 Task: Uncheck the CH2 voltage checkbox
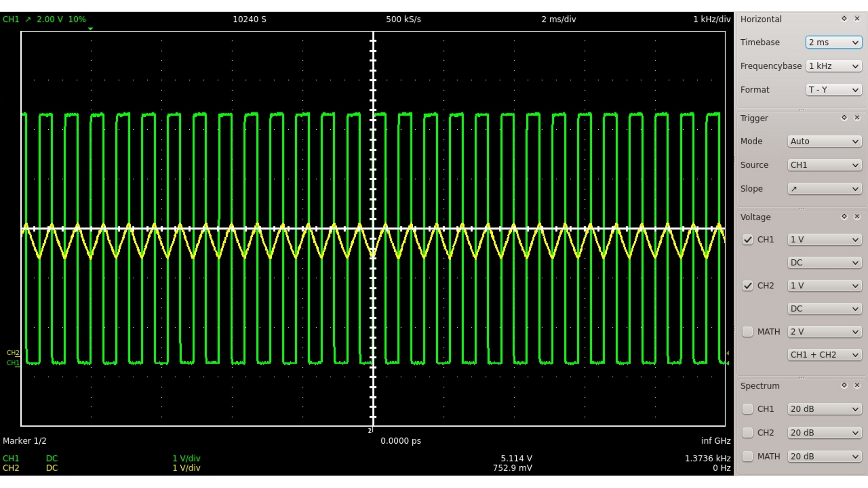(748, 286)
